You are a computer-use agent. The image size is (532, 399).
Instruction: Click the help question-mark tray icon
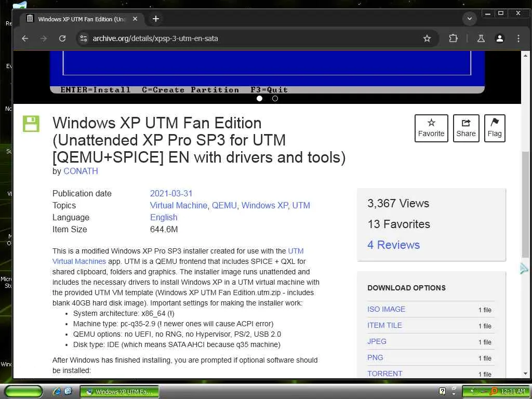click(x=442, y=392)
